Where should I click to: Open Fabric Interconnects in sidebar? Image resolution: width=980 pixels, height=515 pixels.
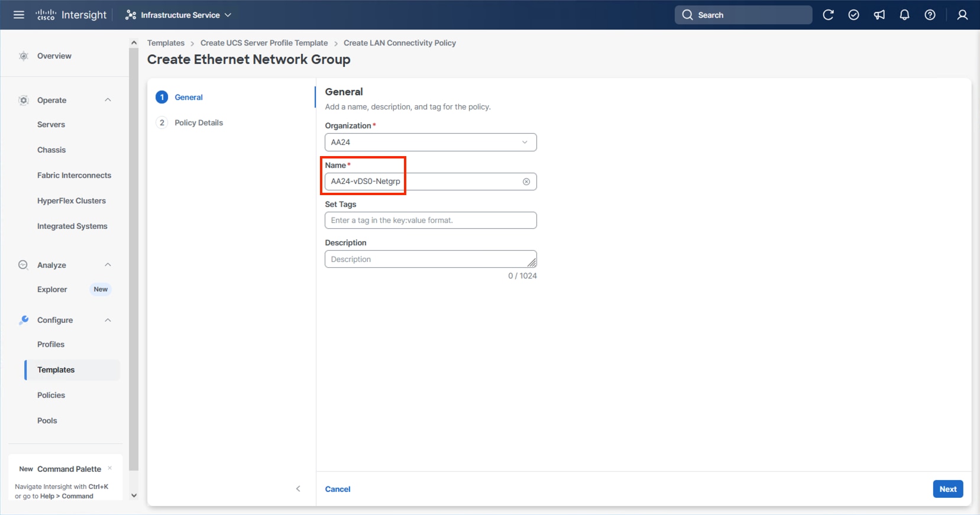(x=74, y=175)
